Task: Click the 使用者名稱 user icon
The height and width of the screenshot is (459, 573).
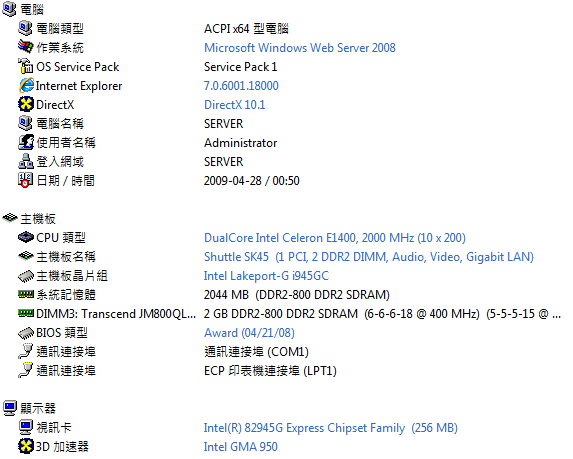Action: coord(26,143)
